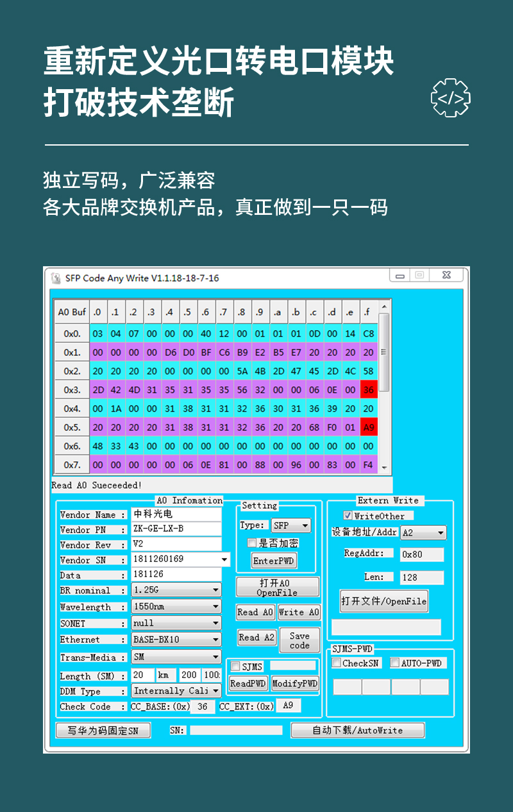
Task: Click the Vendor PN input field
Action: [x=176, y=529]
